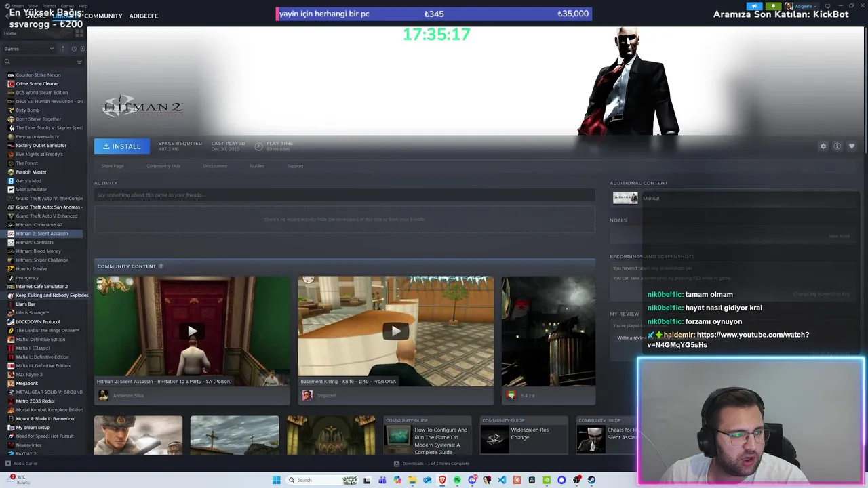Open the Widescreen Res Change guide
The image size is (868, 488).
point(524,436)
